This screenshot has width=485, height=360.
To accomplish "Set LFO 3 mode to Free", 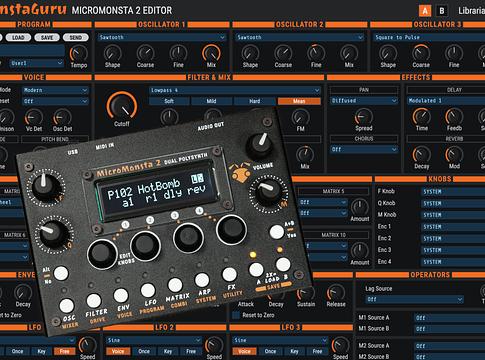I will (x=317, y=351).
